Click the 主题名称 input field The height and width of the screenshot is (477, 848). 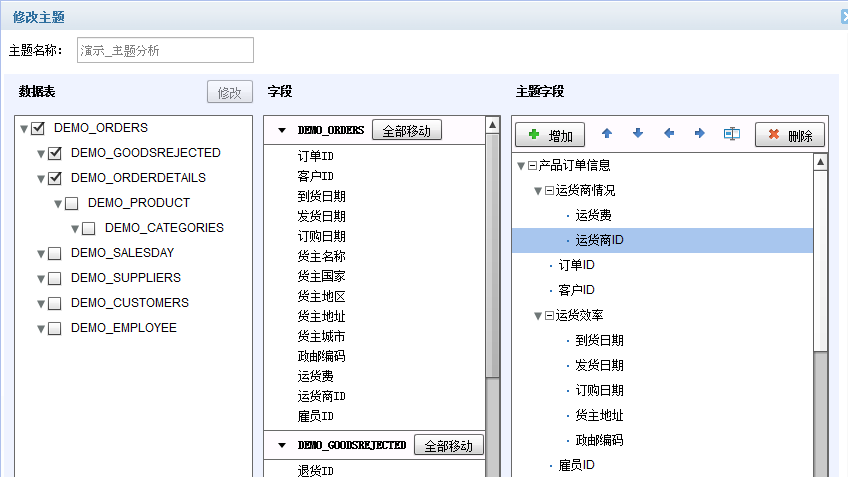[165, 50]
